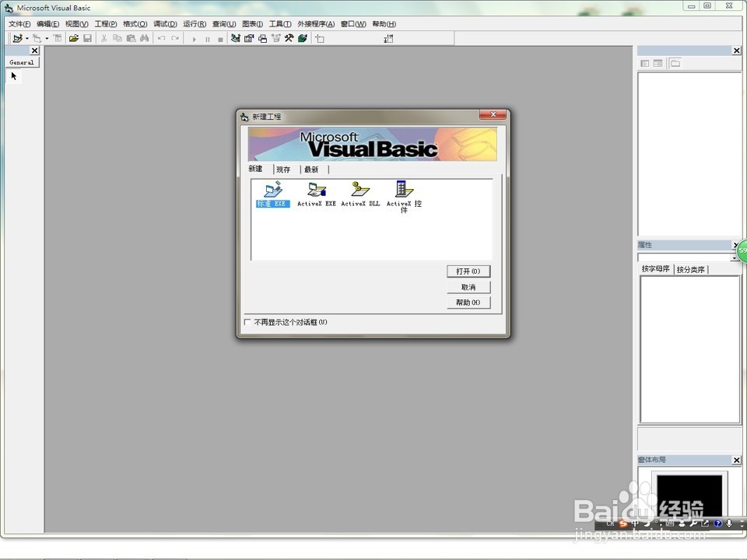Click the Menu Editor toolbar icon
The width and height of the screenshot is (747, 560).
coord(58,39)
